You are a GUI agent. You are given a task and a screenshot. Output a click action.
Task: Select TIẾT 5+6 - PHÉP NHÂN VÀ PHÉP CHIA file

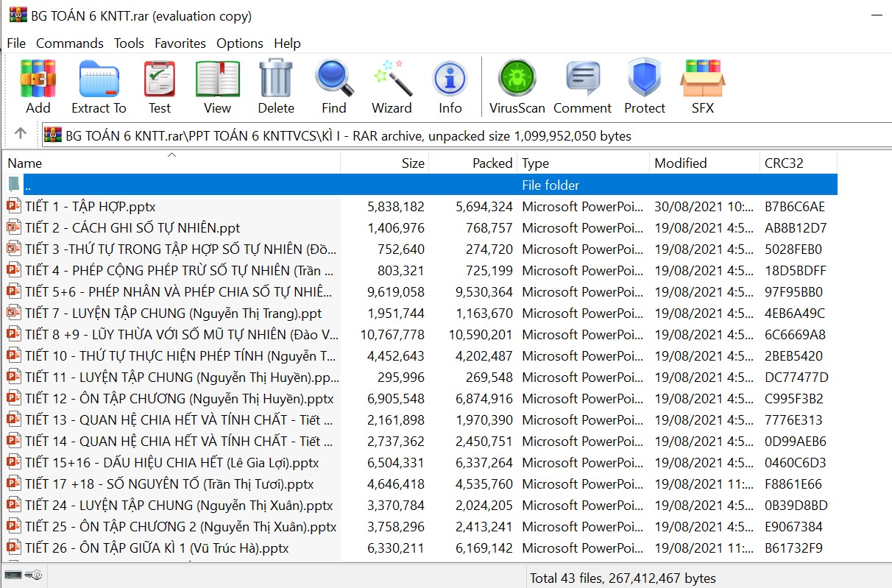tap(420, 291)
